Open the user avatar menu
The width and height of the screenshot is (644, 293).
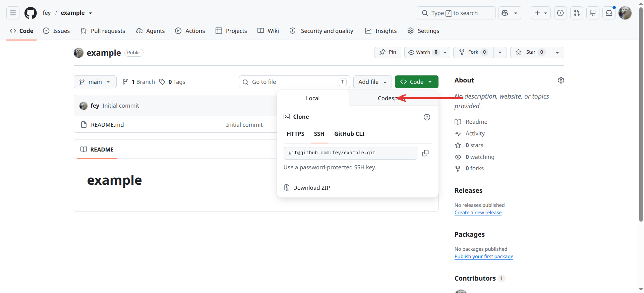(x=625, y=13)
